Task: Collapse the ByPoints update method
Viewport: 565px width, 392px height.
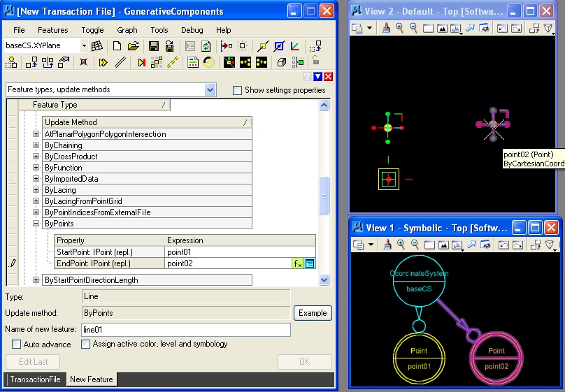Action: [x=36, y=223]
